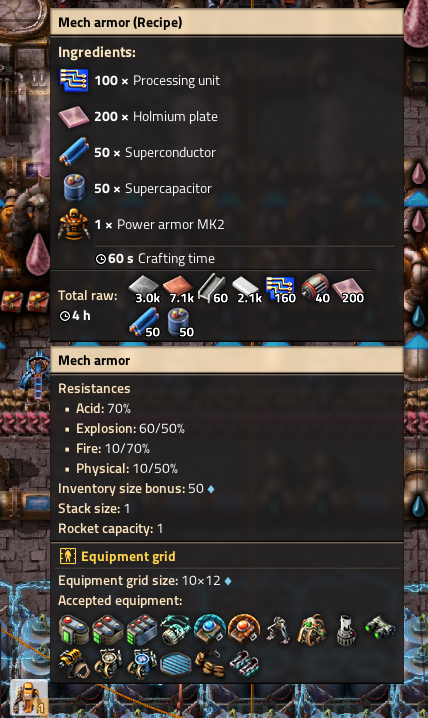The width and height of the screenshot is (428, 718).
Task: Click the iron plate 3.0k raw icon
Action: [144, 289]
